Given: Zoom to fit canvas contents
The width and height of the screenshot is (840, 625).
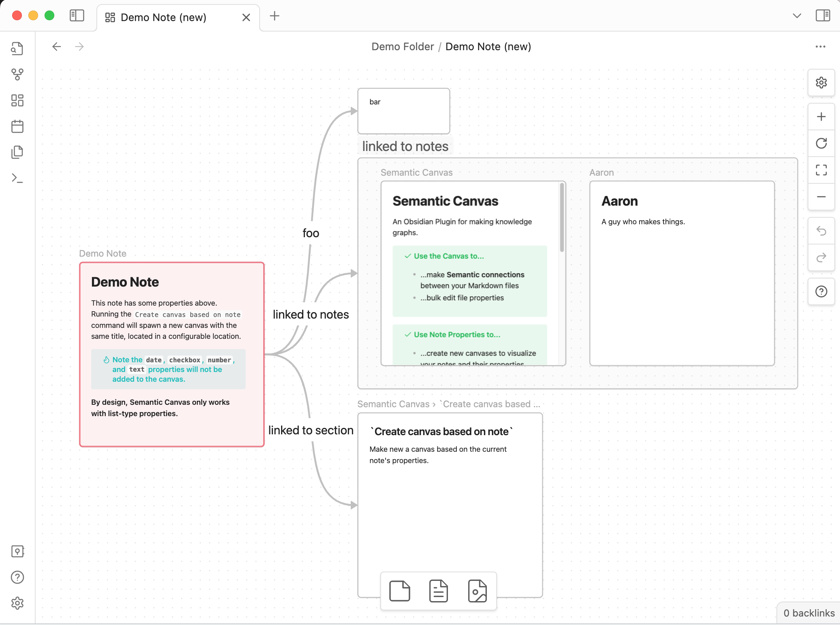Looking at the screenshot, I should (x=821, y=170).
